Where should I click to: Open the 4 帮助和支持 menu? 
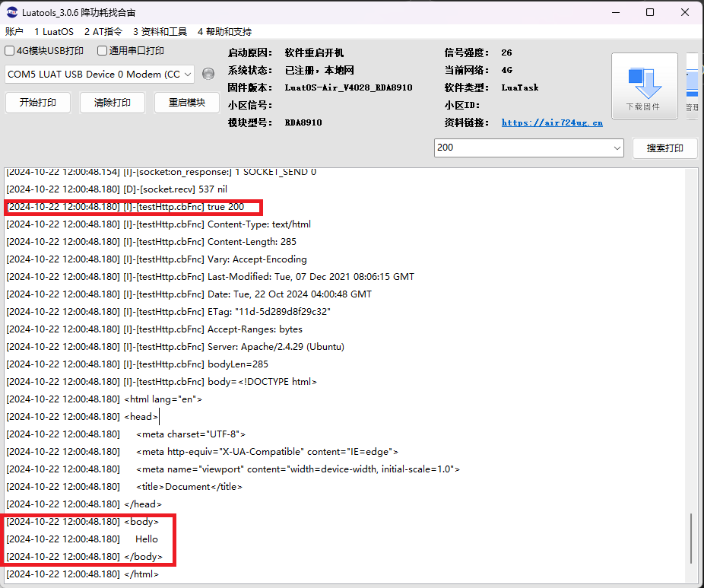224,32
